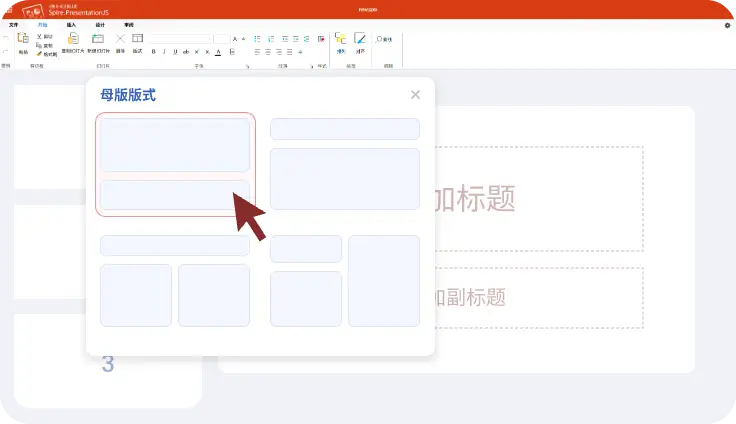Click the subtitle (副标题) placeholder
736x424 pixels.
coord(539,298)
